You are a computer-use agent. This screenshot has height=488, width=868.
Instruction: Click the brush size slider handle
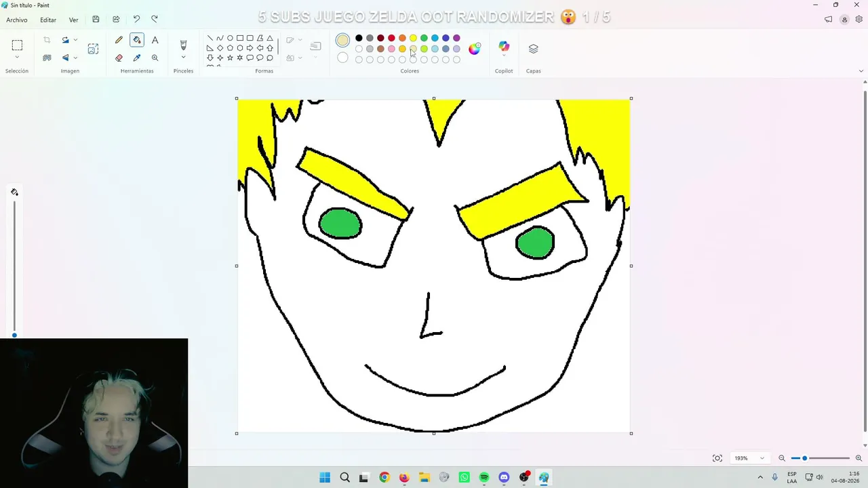14,335
